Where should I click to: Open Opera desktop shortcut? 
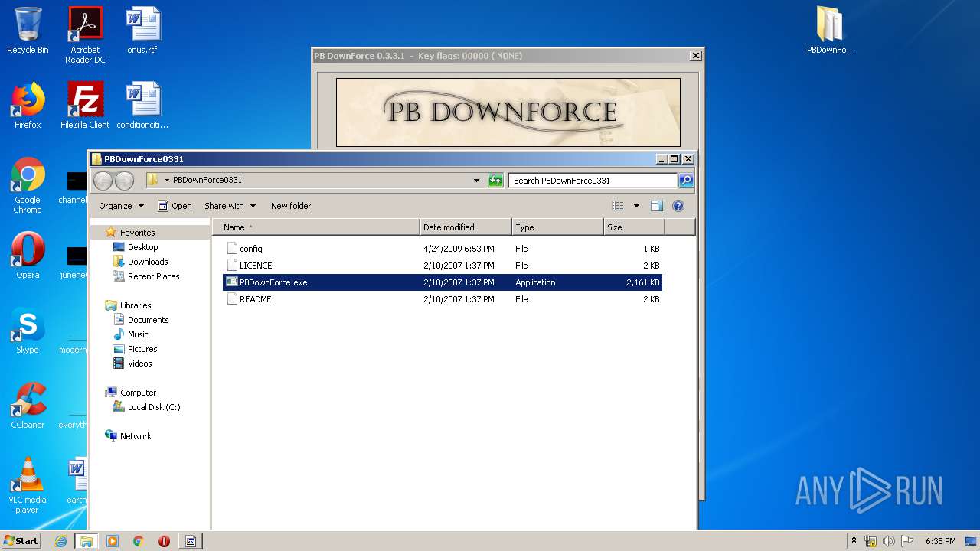click(28, 256)
